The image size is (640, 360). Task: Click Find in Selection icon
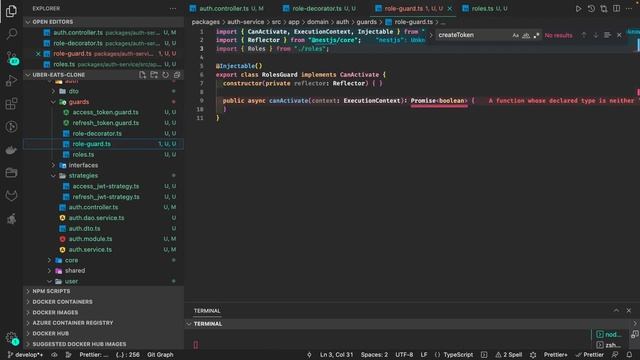[607, 35]
